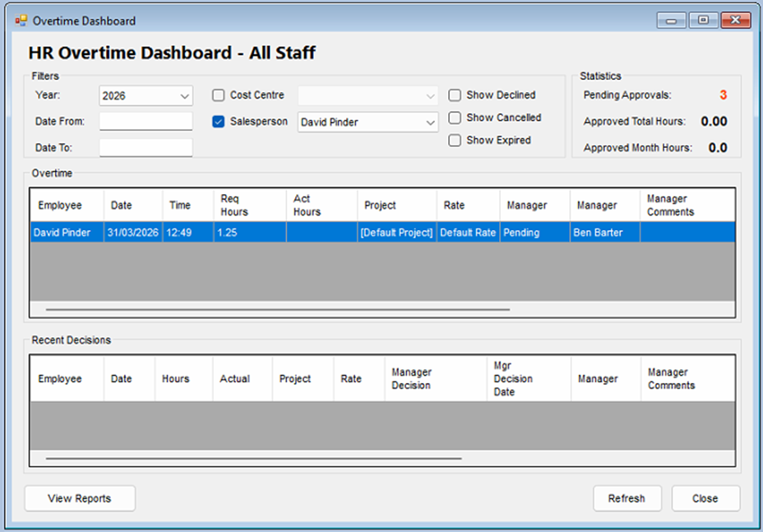Click the Recent Decisions horizontal scrollbar
The height and width of the screenshot is (532, 763).
point(253,458)
